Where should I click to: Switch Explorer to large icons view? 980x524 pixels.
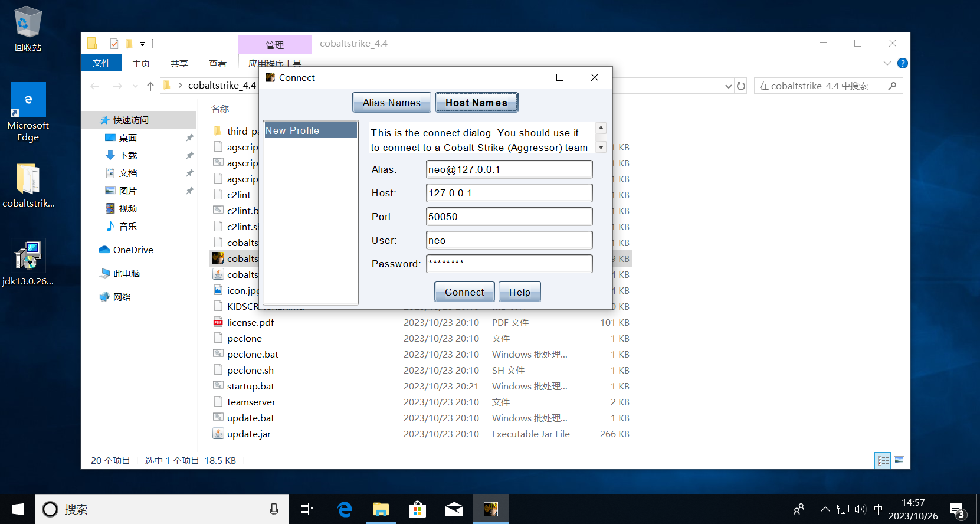click(899, 460)
